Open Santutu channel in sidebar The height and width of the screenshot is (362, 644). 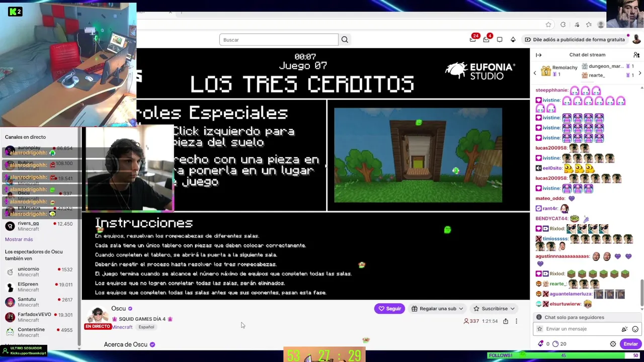pos(39,302)
